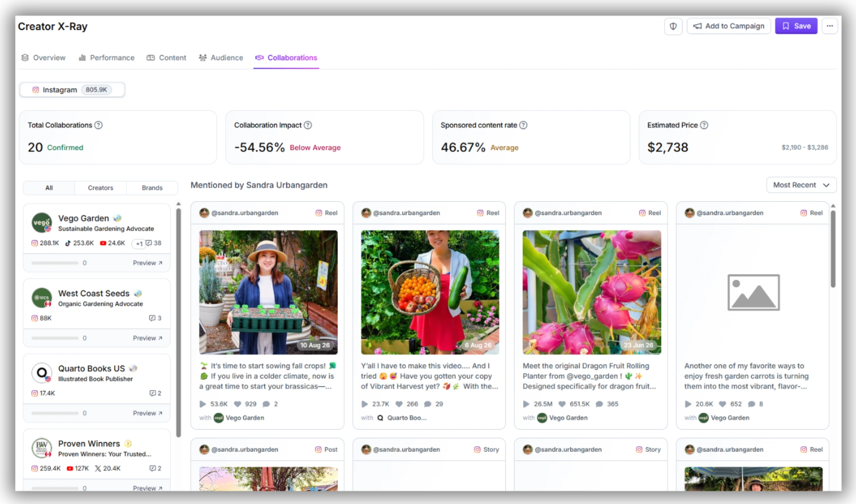856x504 pixels.
Task: Click help icon beside Sponsored content rate
Action: click(x=523, y=125)
